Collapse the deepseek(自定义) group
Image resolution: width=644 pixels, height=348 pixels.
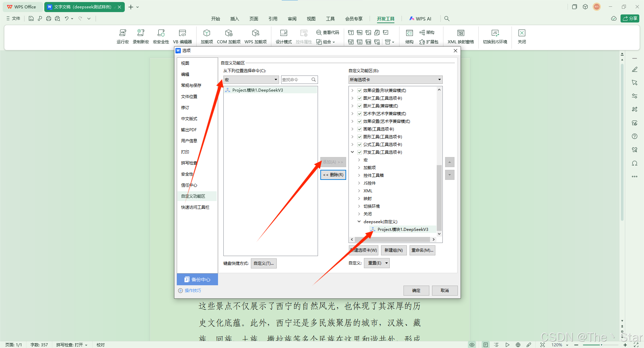coord(359,221)
